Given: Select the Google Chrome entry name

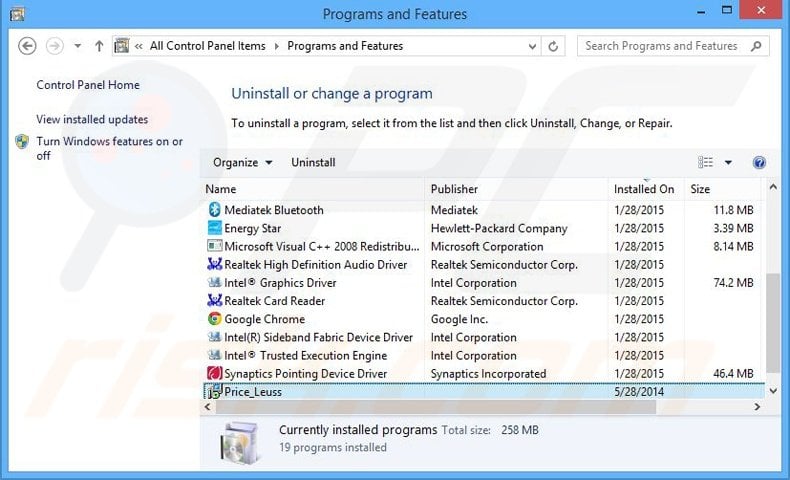Looking at the screenshot, I should coord(265,319).
